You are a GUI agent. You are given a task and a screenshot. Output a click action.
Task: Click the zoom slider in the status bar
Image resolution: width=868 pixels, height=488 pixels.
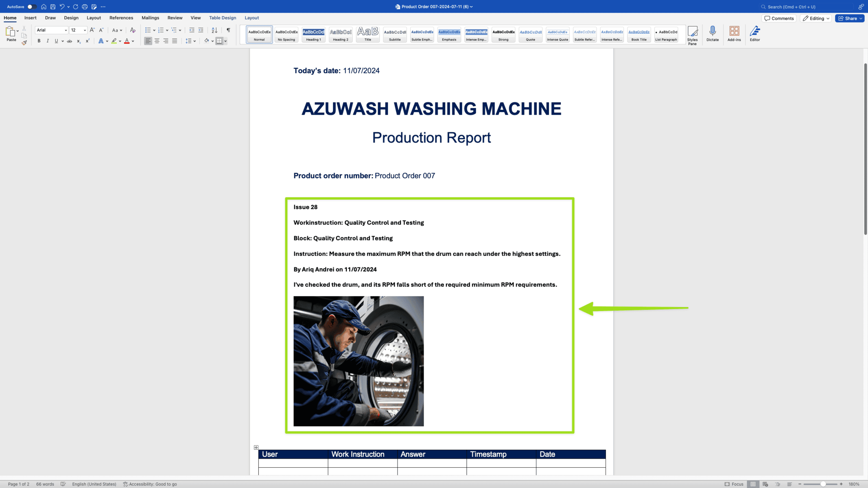pos(822,484)
